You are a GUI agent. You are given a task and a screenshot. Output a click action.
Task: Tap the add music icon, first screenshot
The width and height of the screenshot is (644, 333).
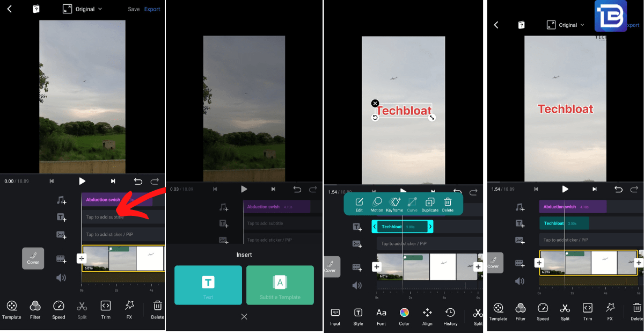pyautogui.click(x=61, y=200)
